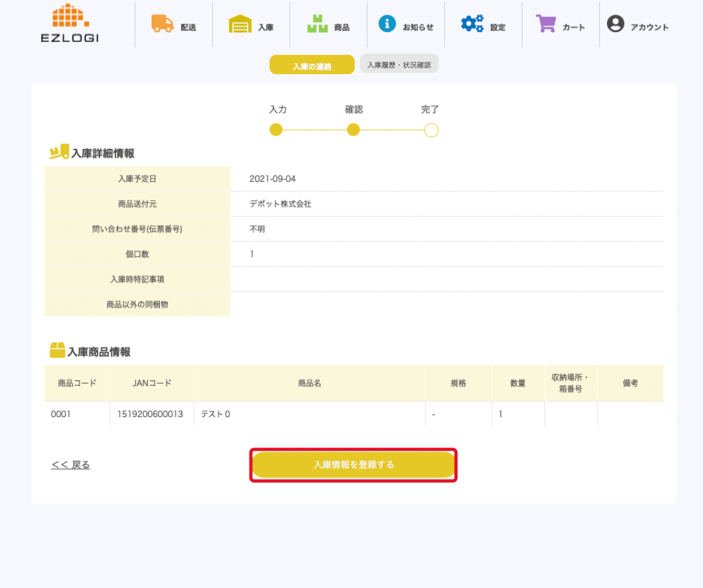
Task: Open the 配送 menu
Action: tap(188, 27)
